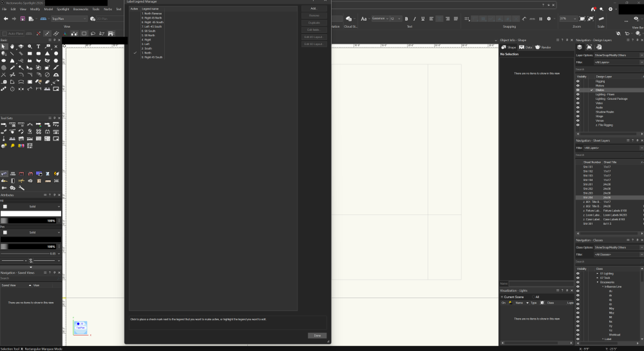Toggle visibility of the Stage layer
This screenshot has height=351, width=644.
[x=578, y=116]
